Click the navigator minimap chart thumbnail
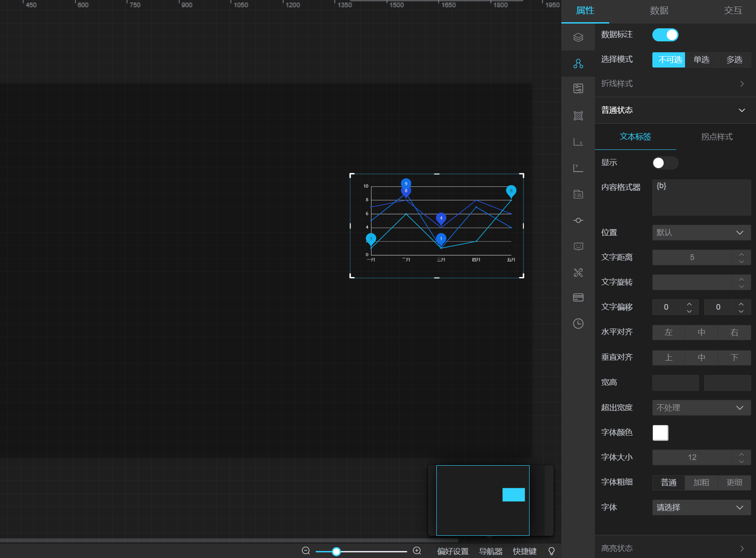 [x=513, y=495]
